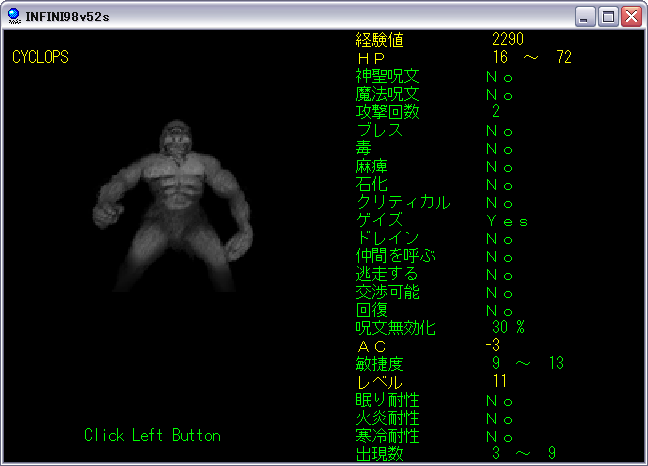Click the 毒 label
Viewport: 648px width, 466px height.
coord(364,148)
